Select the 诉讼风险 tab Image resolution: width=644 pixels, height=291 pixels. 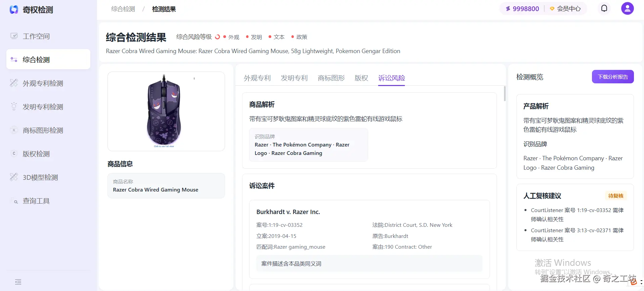392,78
